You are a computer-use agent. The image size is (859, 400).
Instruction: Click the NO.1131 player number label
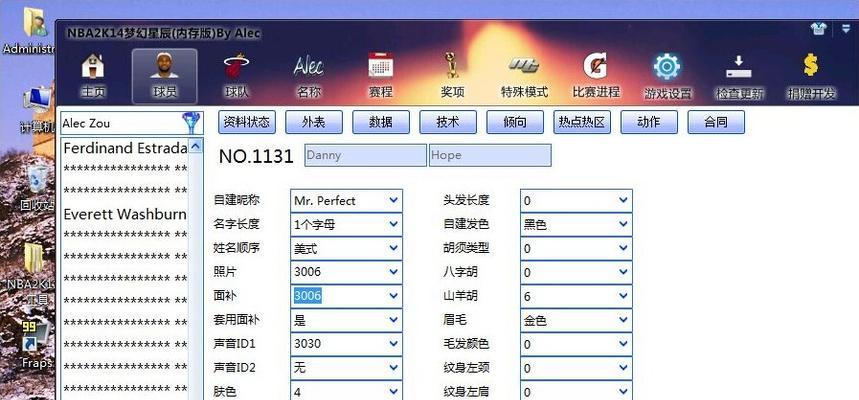tap(256, 157)
